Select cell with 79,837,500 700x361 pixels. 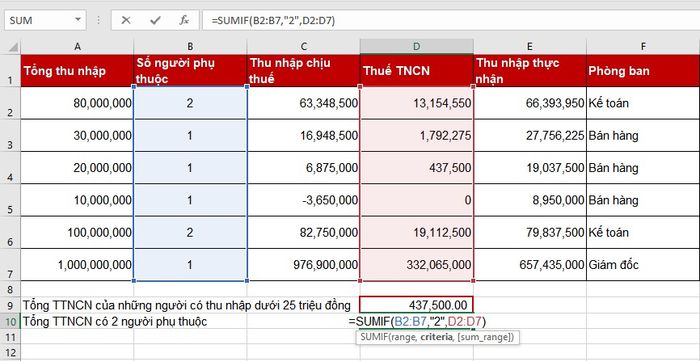pos(530,232)
